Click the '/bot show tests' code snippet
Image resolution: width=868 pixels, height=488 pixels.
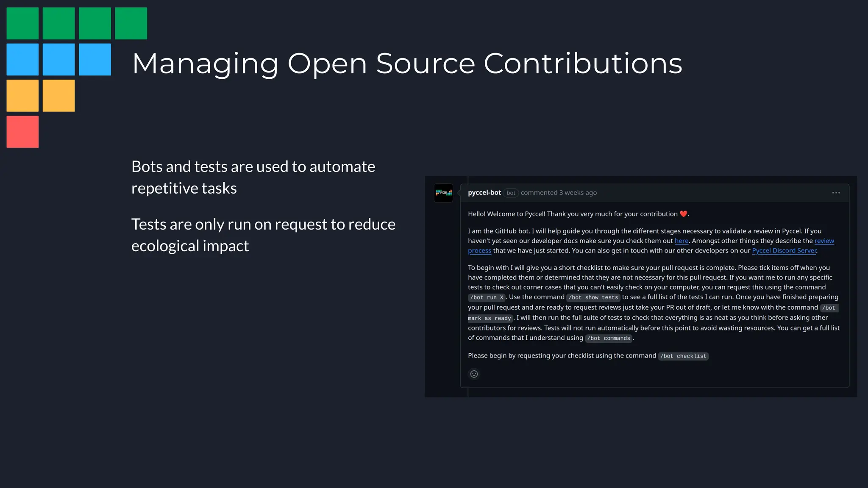(x=593, y=297)
